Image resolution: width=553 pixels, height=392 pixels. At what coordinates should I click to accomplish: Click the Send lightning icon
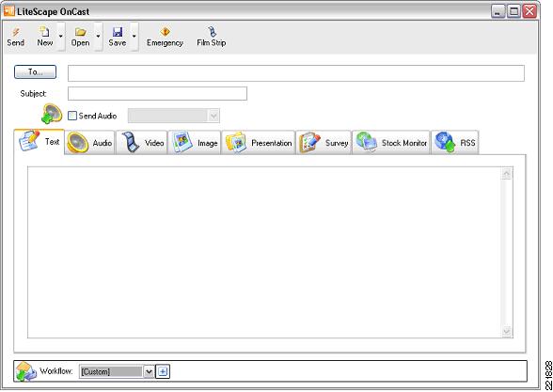point(16,32)
